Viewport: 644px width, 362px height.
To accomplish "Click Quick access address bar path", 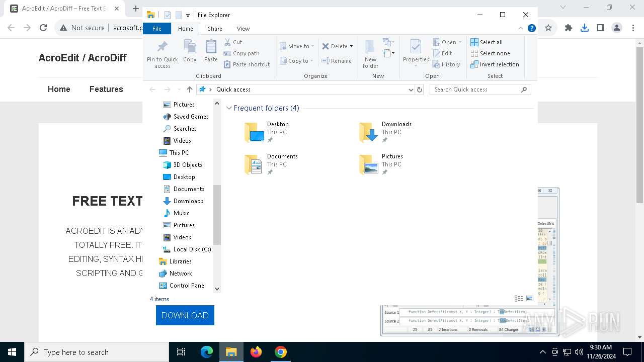I will pos(233,89).
